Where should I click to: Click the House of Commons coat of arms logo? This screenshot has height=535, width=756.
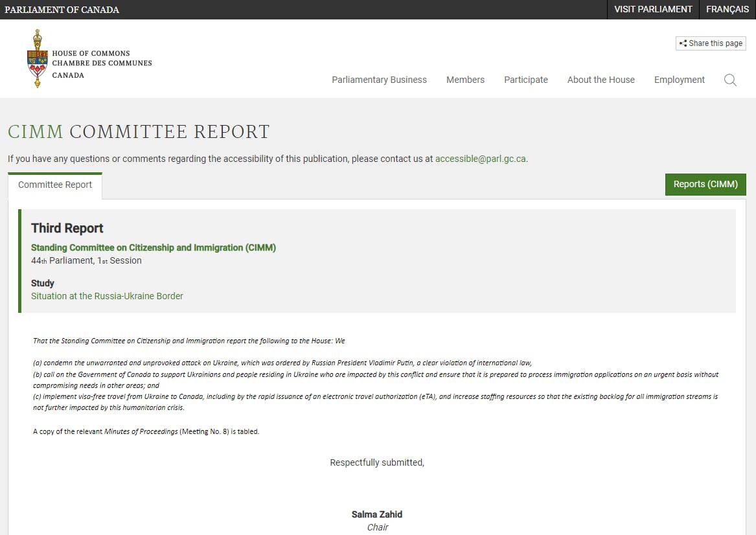(38, 59)
